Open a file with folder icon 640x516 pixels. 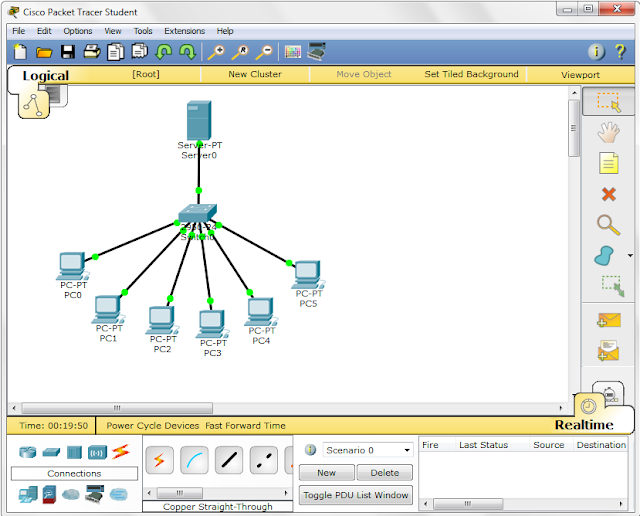[x=44, y=52]
